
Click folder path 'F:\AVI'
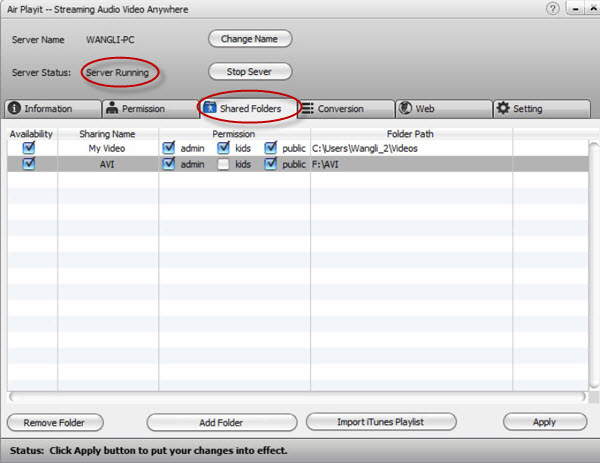click(x=325, y=165)
